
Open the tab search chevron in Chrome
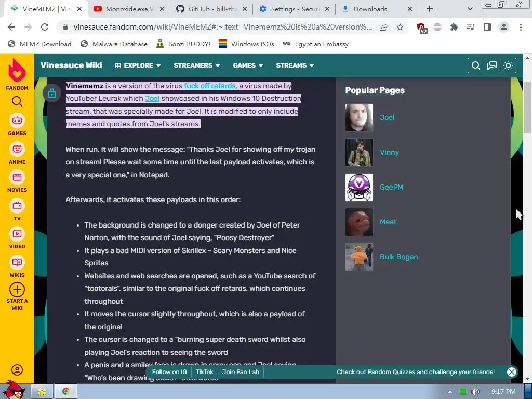470,9
